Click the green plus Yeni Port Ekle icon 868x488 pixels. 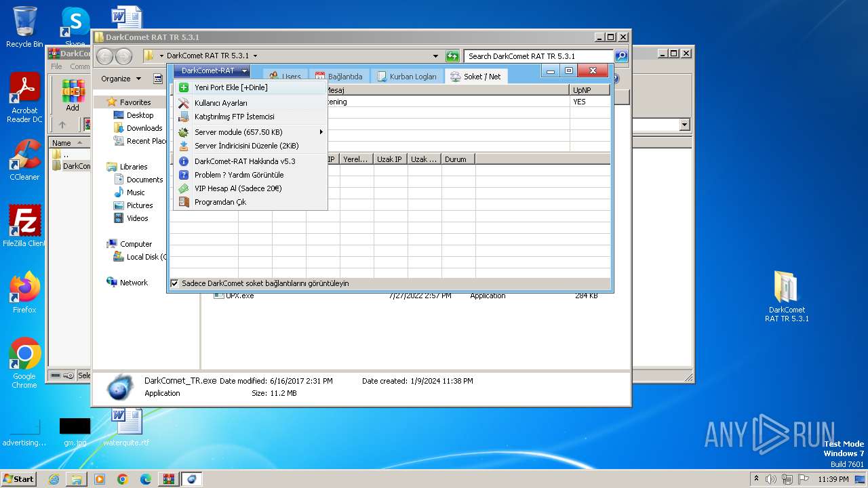(183, 87)
